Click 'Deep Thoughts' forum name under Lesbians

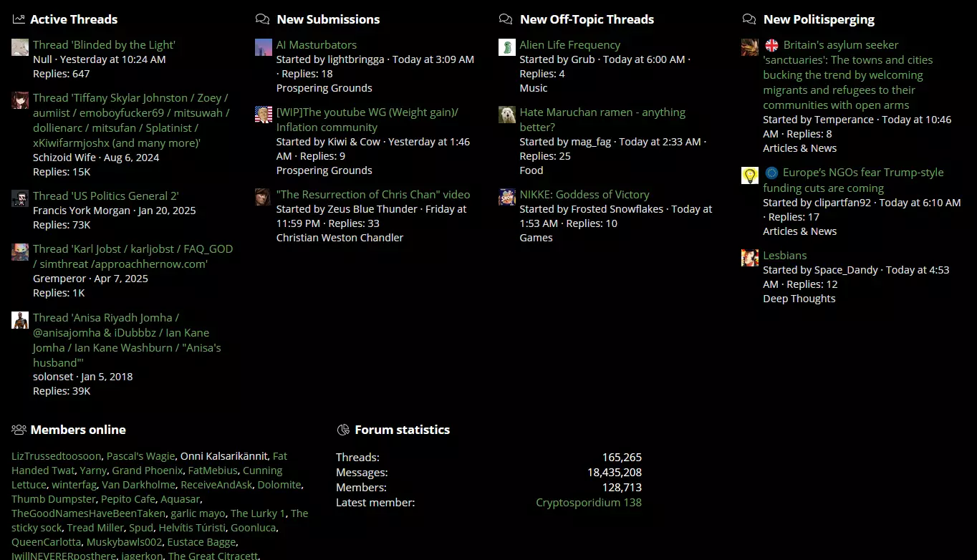799,299
